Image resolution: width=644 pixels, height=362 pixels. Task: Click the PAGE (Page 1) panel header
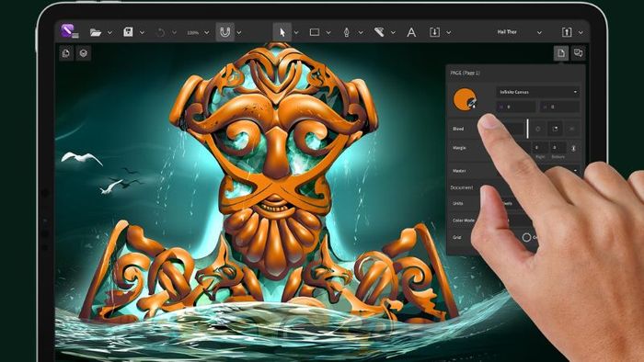pos(465,73)
